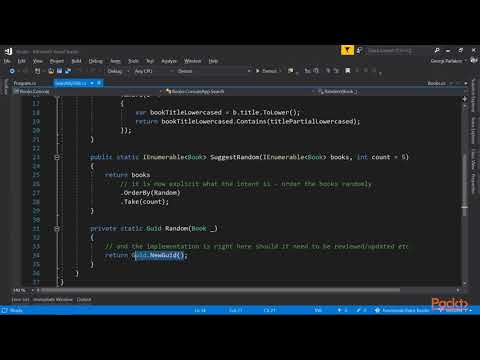
Task: Click the uncomment selection toolbar icon
Action: tap(337, 71)
